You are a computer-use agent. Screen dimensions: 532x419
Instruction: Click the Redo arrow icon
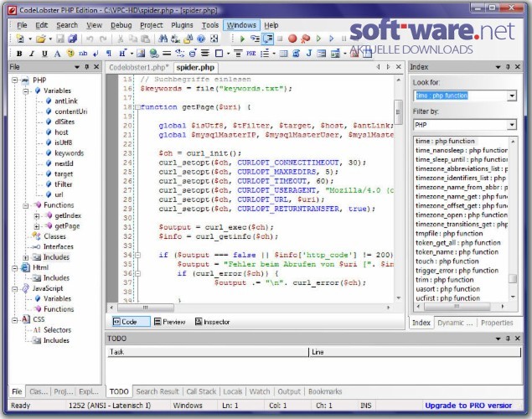click(103, 39)
